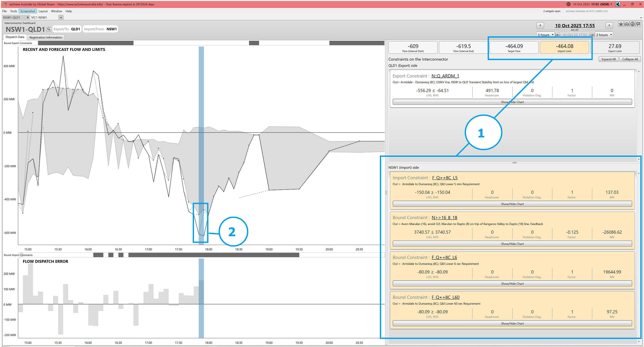This screenshot has height=347, width=644.
Task: Open the NEM time zone dropdown
Action: [611, 4]
